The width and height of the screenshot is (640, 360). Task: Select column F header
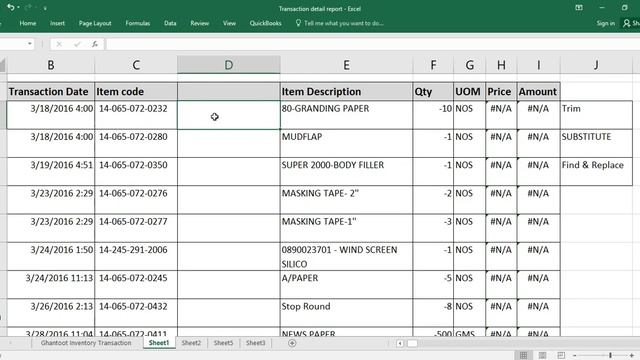433,65
